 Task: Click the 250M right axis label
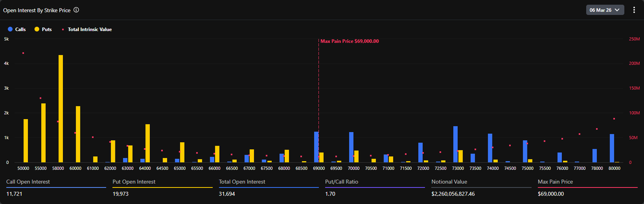(x=635, y=39)
